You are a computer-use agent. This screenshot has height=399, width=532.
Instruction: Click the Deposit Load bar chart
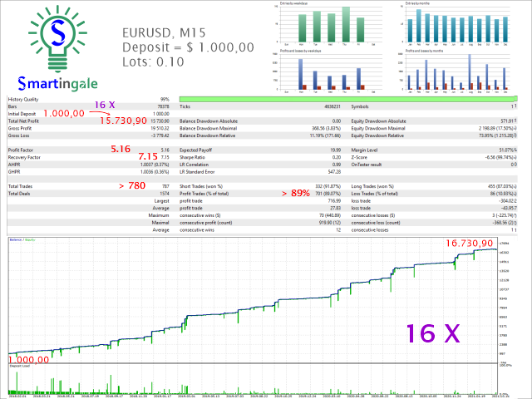(253, 380)
